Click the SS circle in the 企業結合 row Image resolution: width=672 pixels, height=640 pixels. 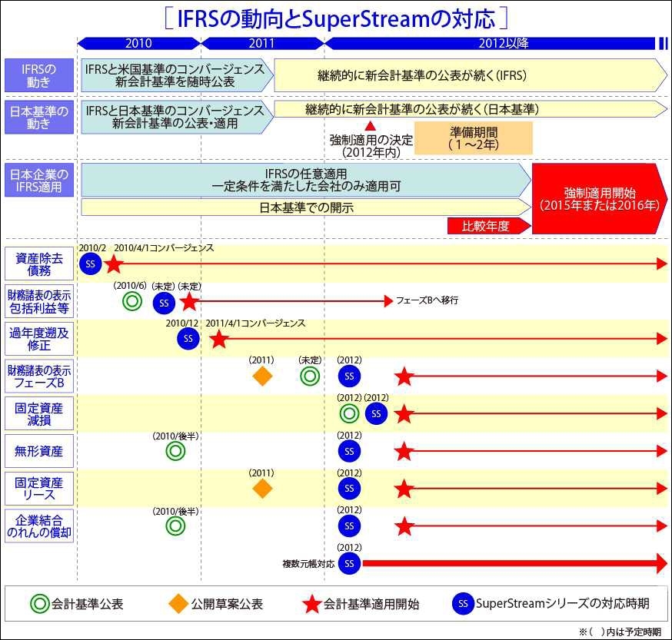[x=349, y=526]
